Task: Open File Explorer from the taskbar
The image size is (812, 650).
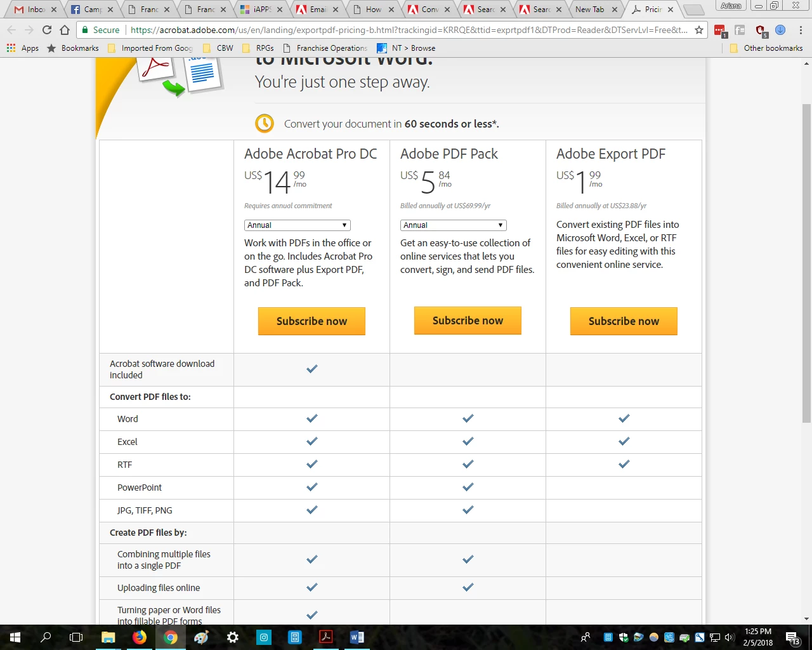Action: click(x=108, y=637)
